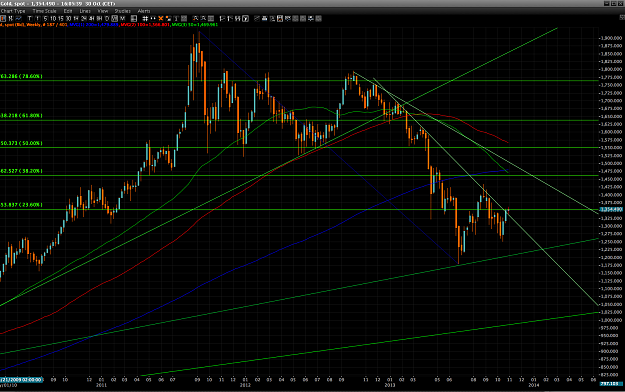Switch to 5-minute time scale
The image size is (625, 392).
45,18
